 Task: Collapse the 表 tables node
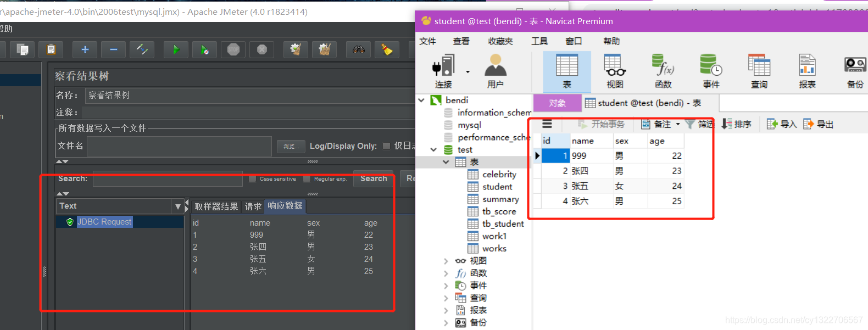pyautogui.click(x=446, y=162)
